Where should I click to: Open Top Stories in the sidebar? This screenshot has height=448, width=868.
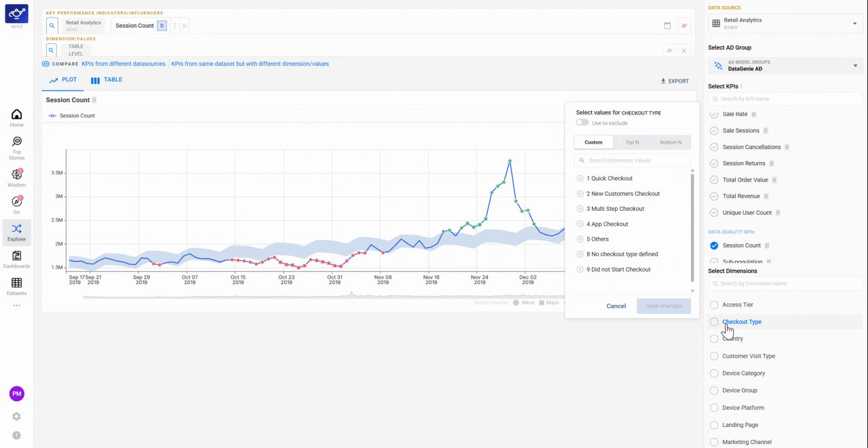point(16,148)
